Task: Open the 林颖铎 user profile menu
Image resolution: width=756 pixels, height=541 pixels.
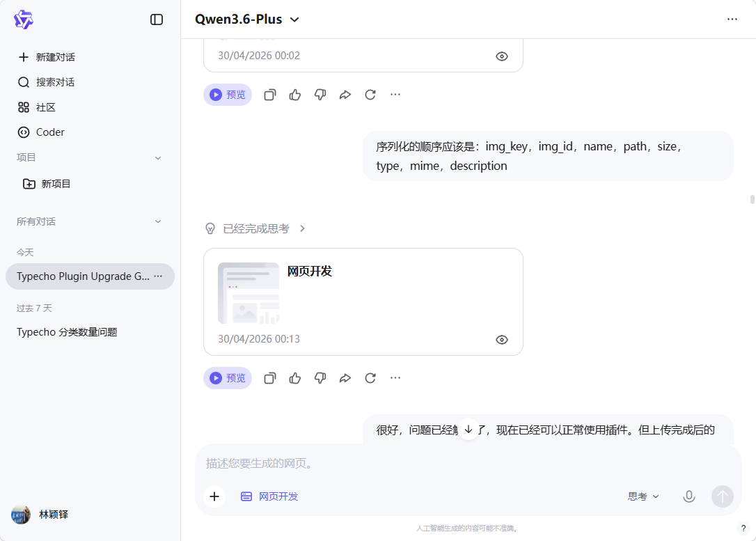Action: pyautogui.click(x=40, y=515)
